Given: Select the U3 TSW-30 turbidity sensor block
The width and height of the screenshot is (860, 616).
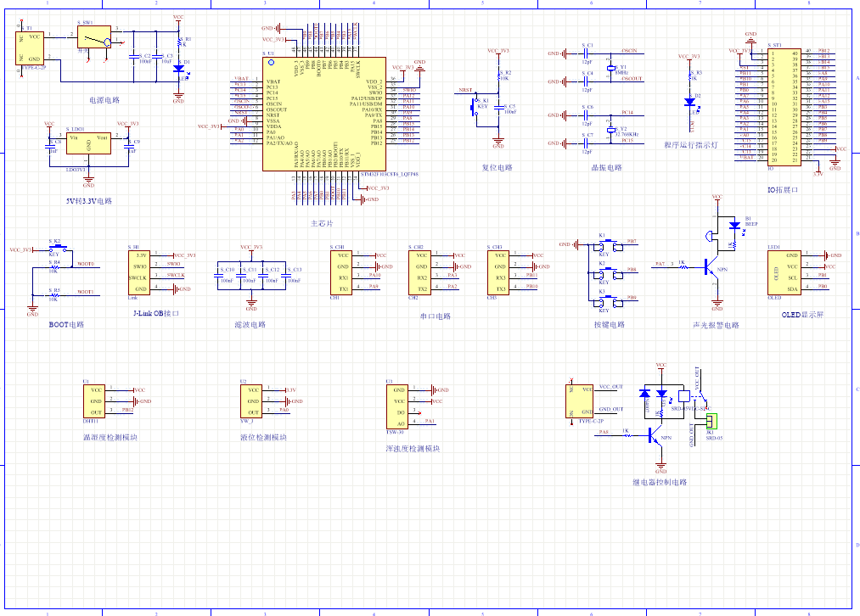Looking at the screenshot, I should 397,406.
